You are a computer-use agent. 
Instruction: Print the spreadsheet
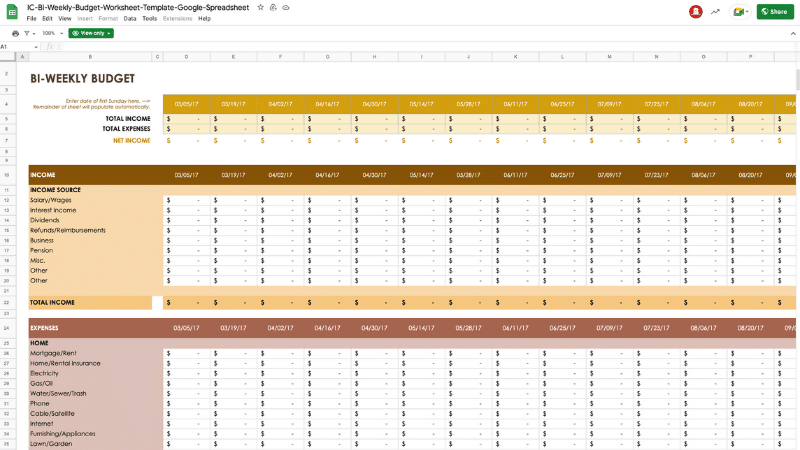pyautogui.click(x=15, y=33)
